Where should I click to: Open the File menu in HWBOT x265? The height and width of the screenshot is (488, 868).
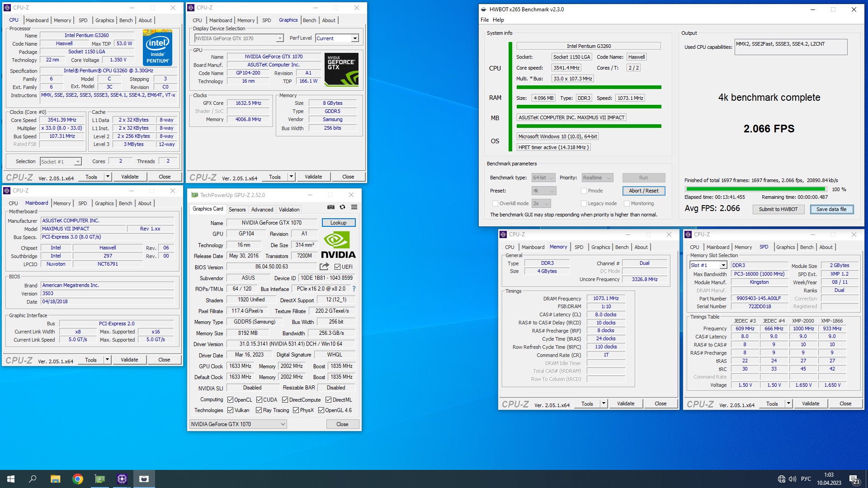485,20
